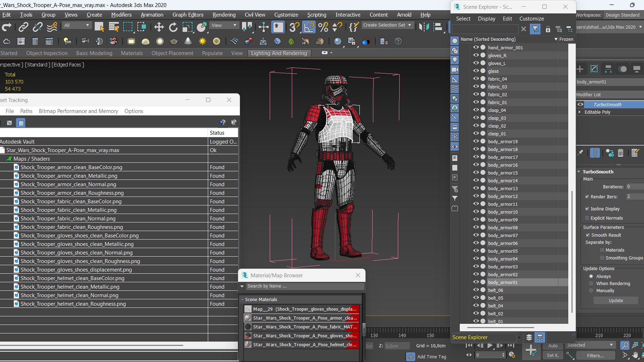Open the Create panel plus icon
This screenshot has height=362, width=644.
click(x=580, y=69)
